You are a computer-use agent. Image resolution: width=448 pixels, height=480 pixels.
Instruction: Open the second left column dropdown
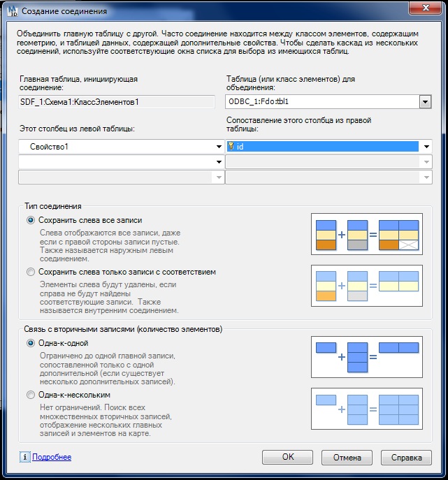(219, 161)
